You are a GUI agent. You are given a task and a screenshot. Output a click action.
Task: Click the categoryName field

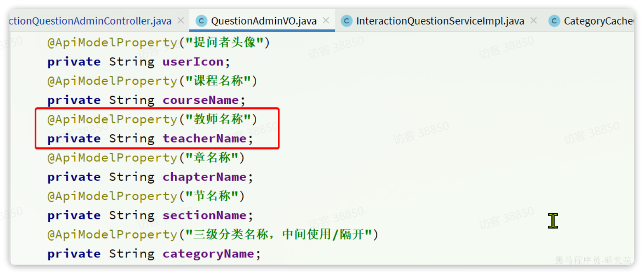click(208, 254)
